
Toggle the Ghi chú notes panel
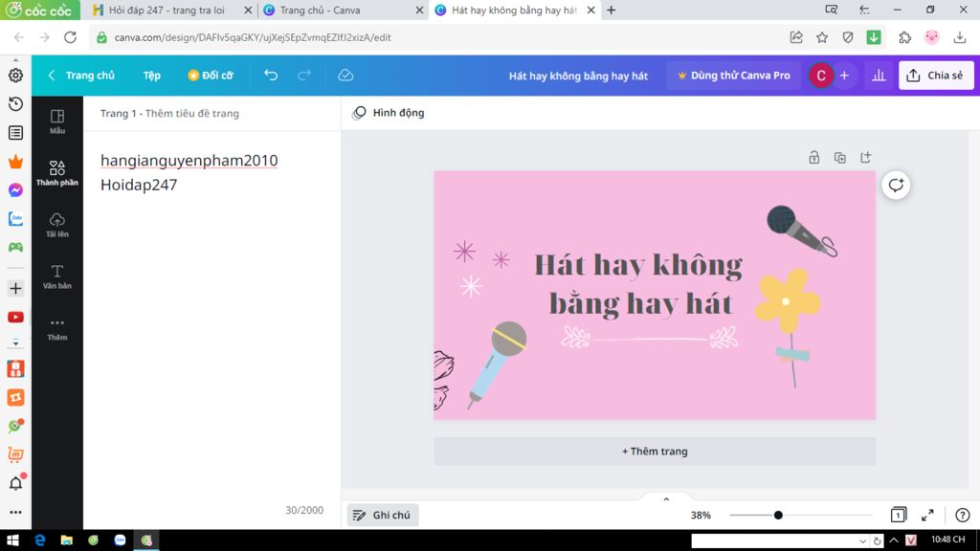click(383, 515)
